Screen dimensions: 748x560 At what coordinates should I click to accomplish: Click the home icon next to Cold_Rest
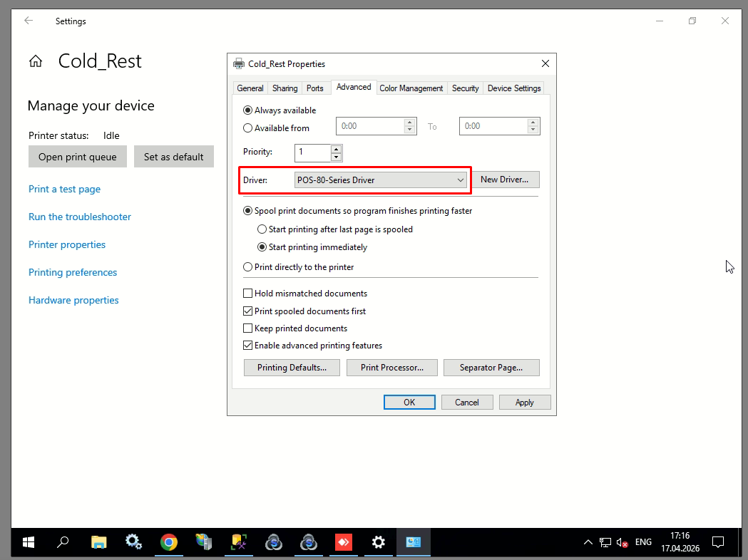[x=36, y=61]
